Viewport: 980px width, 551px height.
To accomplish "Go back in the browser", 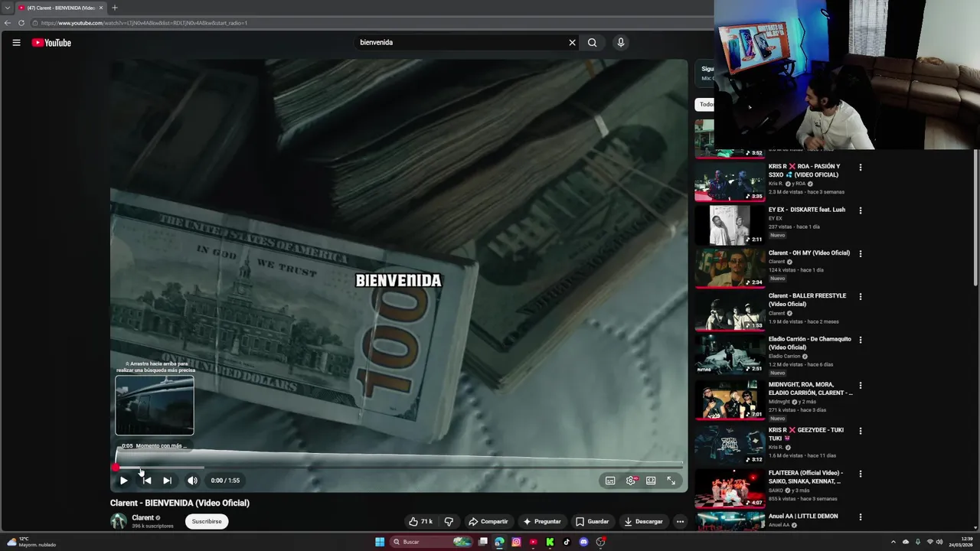I will [x=8, y=23].
